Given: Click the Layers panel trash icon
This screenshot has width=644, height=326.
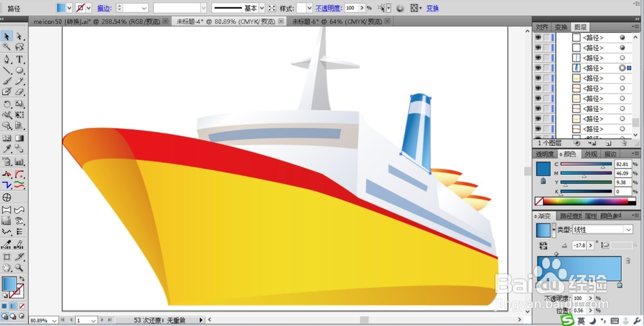Looking at the screenshot, I should [624, 143].
